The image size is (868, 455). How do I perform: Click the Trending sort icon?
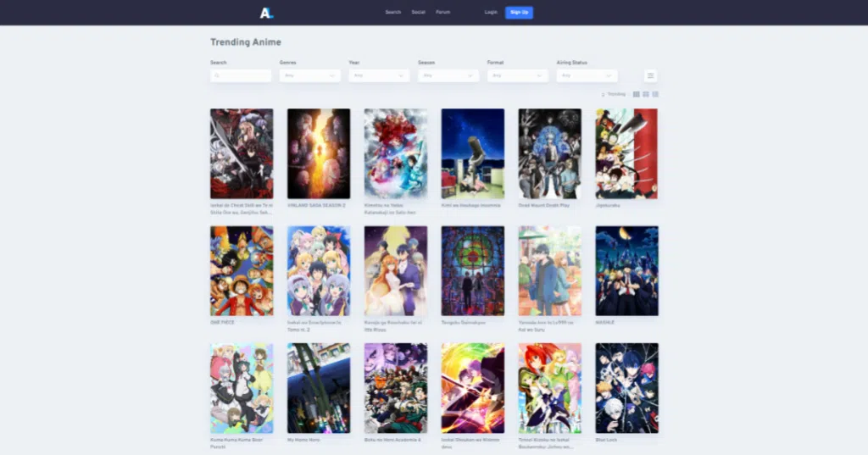coord(604,94)
